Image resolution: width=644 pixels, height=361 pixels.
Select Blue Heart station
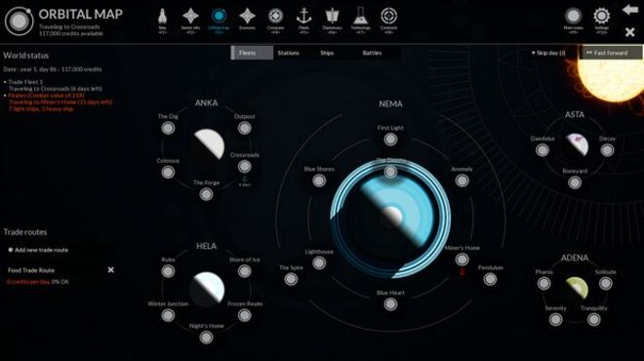coord(390,304)
